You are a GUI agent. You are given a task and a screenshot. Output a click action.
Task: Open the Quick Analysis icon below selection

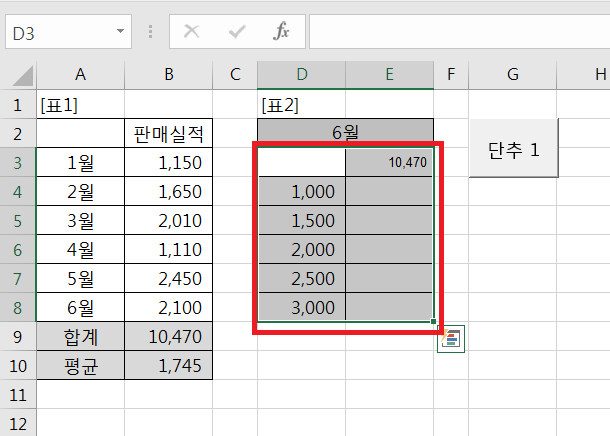point(451,339)
